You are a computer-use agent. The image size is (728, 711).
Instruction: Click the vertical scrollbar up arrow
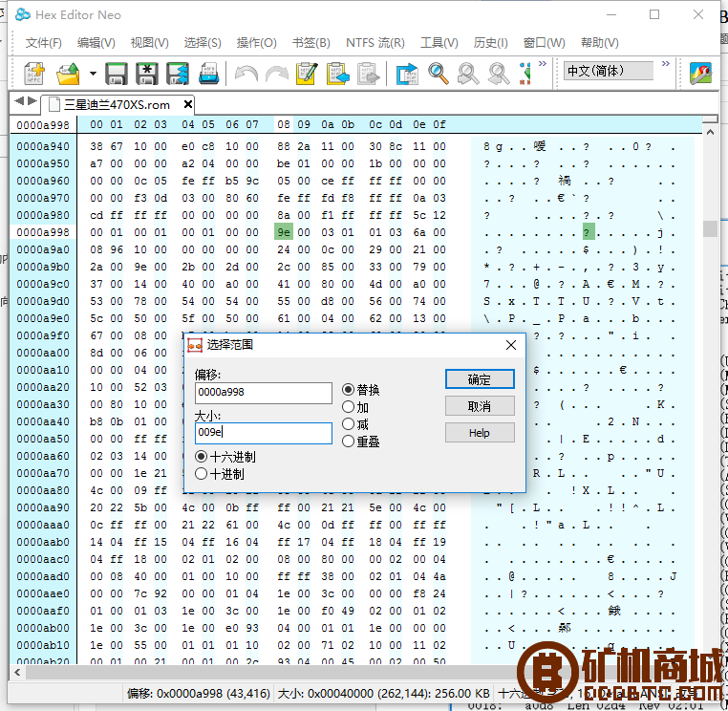[711, 133]
